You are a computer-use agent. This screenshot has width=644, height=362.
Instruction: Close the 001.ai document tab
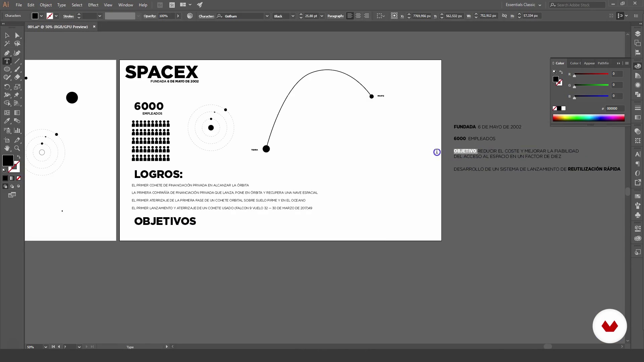(x=94, y=26)
